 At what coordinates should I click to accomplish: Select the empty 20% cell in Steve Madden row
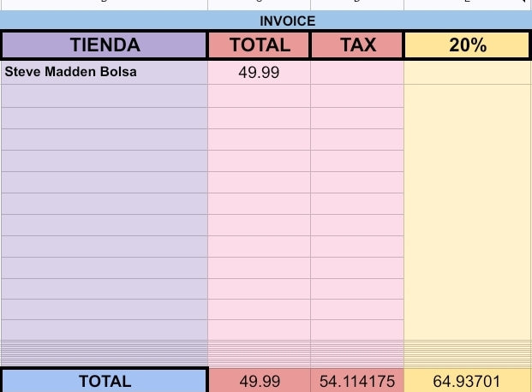click(467, 73)
